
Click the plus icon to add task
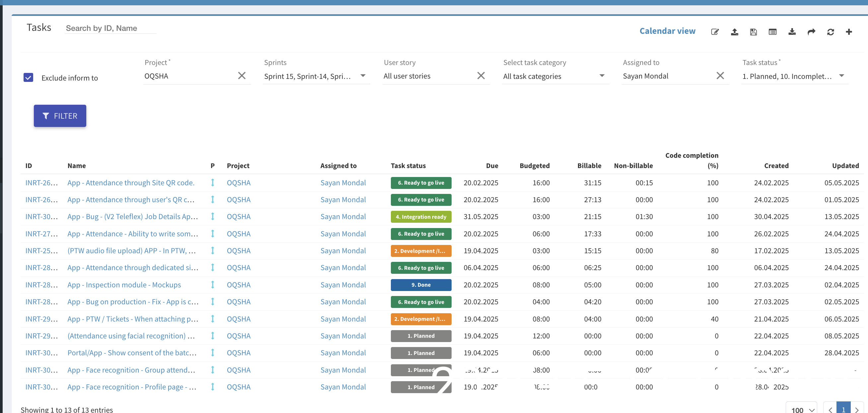click(x=849, y=31)
